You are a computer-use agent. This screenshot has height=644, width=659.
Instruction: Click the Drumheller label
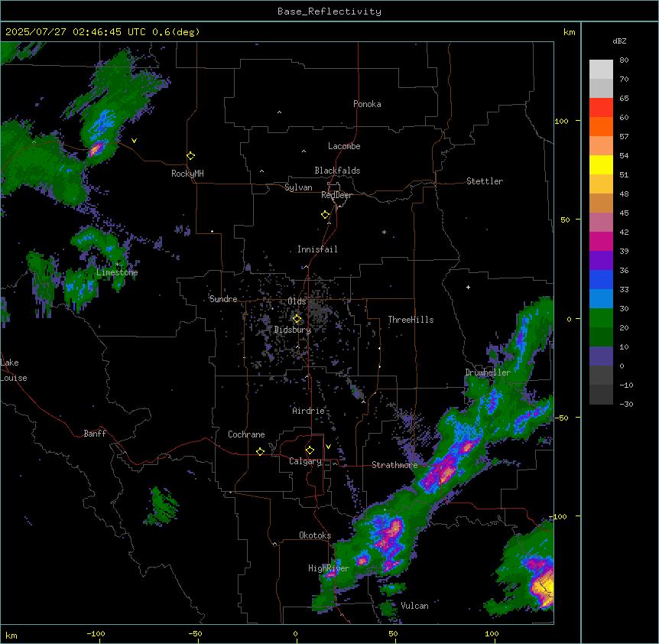pyautogui.click(x=488, y=372)
